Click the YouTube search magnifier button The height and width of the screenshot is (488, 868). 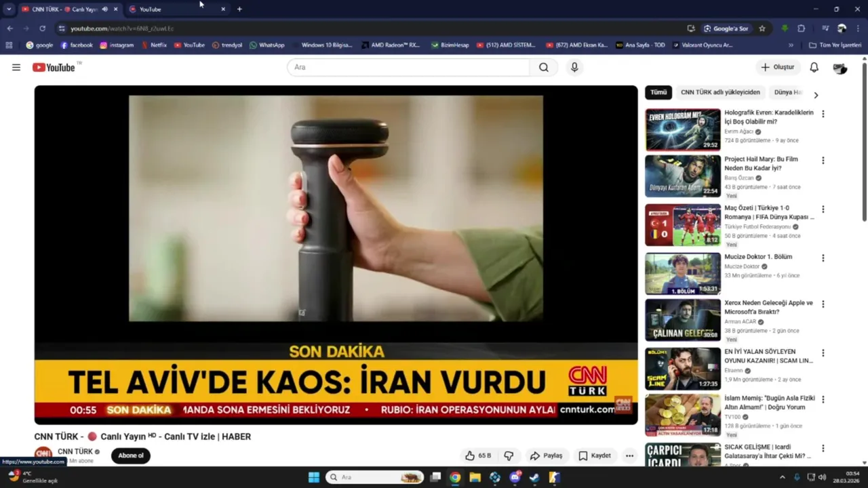coord(544,67)
